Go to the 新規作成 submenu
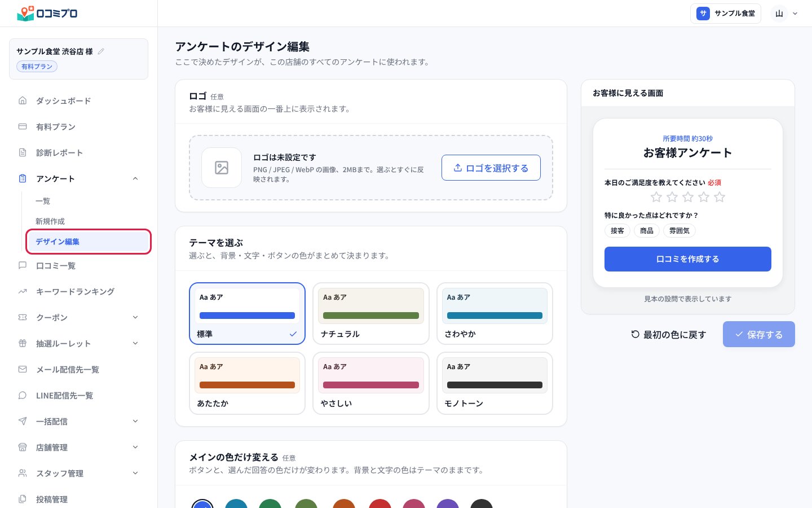Screen dimensions: 812x508 [x=50, y=221]
